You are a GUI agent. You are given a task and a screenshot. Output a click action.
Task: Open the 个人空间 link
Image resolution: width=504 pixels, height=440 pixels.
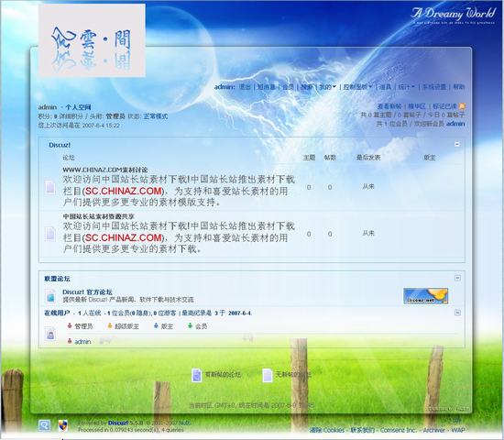pyautogui.click(x=78, y=107)
